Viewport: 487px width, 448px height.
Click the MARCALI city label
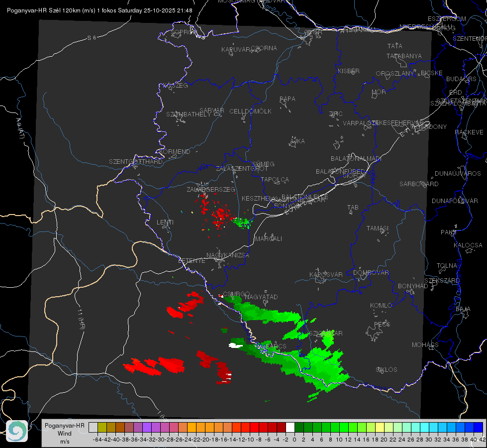click(x=269, y=239)
